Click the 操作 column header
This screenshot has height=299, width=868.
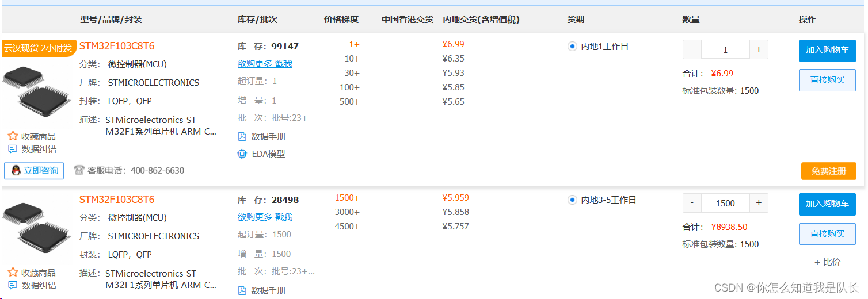point(808,19)
